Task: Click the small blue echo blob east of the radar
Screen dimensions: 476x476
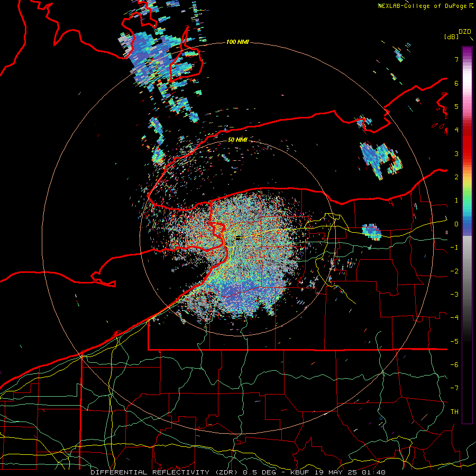Action: point(372,232)
